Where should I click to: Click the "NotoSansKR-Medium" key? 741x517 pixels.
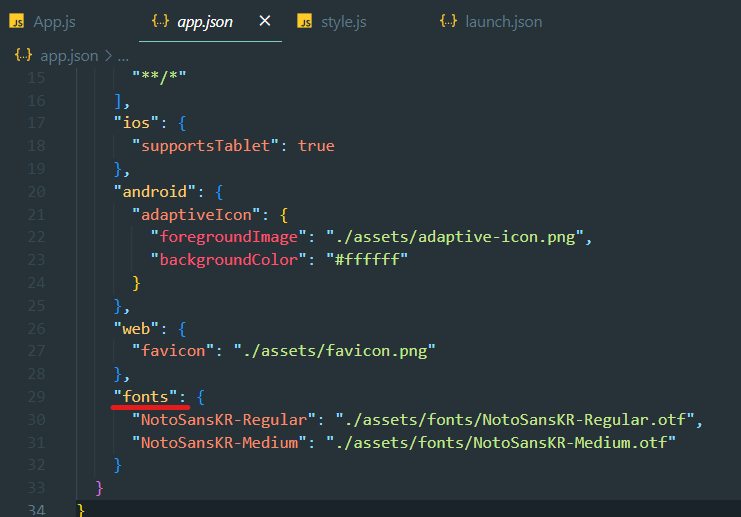pos(219,442)
